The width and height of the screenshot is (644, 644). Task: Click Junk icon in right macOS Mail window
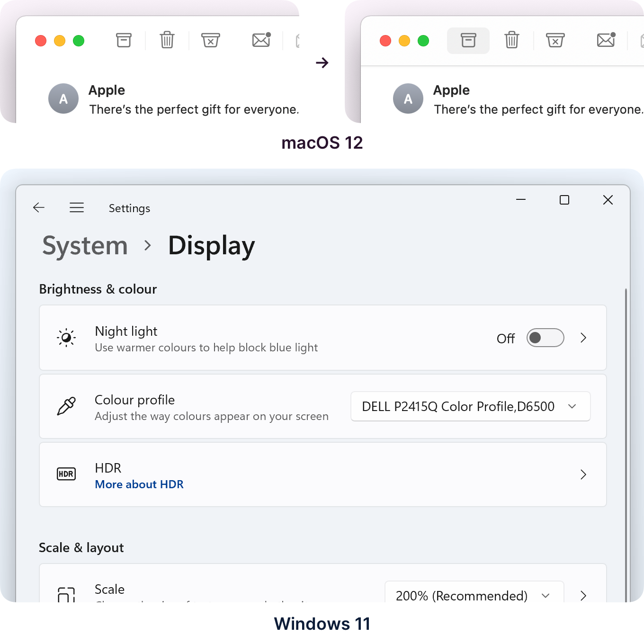pyautogui.click(x=555, y=40)
